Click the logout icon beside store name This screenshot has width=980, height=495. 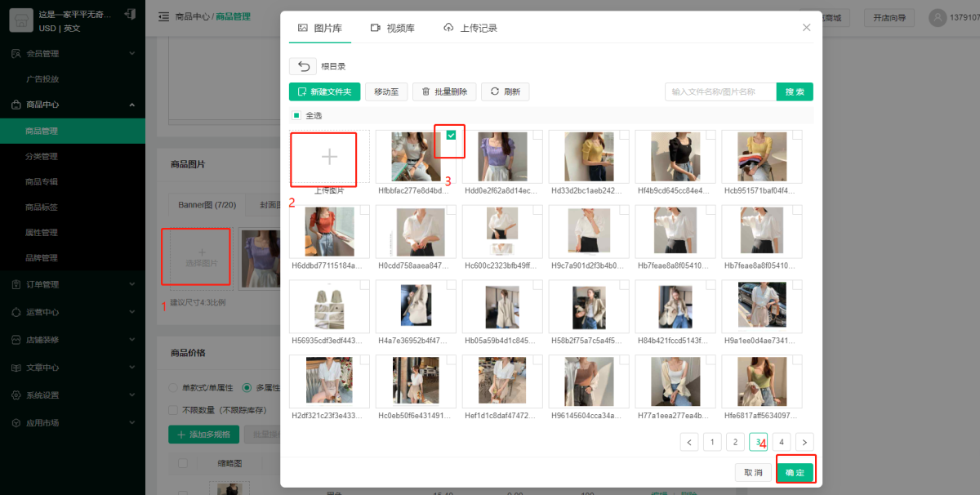pyautogui.click(x=129, y=14)
